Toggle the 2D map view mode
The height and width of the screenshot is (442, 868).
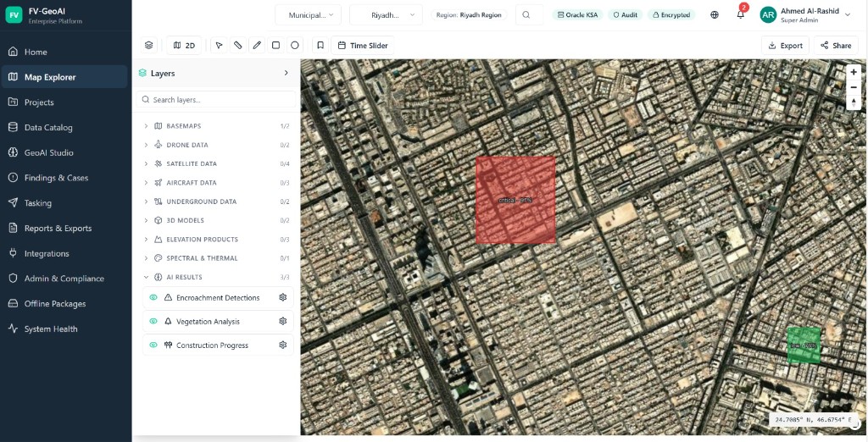tap(184, 46)
